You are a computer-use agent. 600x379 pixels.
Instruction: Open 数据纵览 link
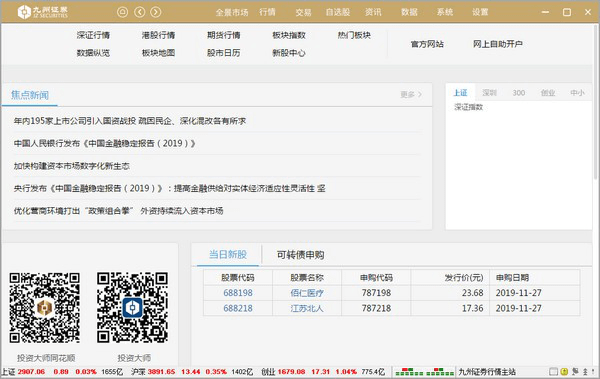(93, 53)
